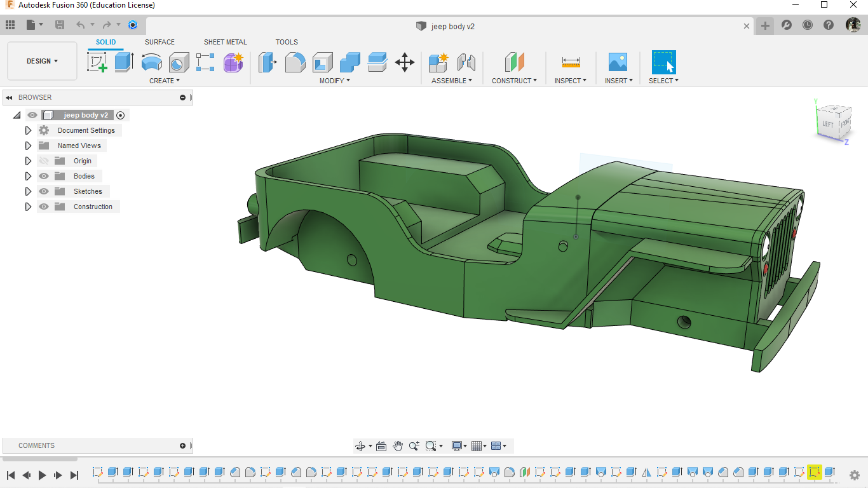
Task: Open a new design tab
Action: click(765, 25)
